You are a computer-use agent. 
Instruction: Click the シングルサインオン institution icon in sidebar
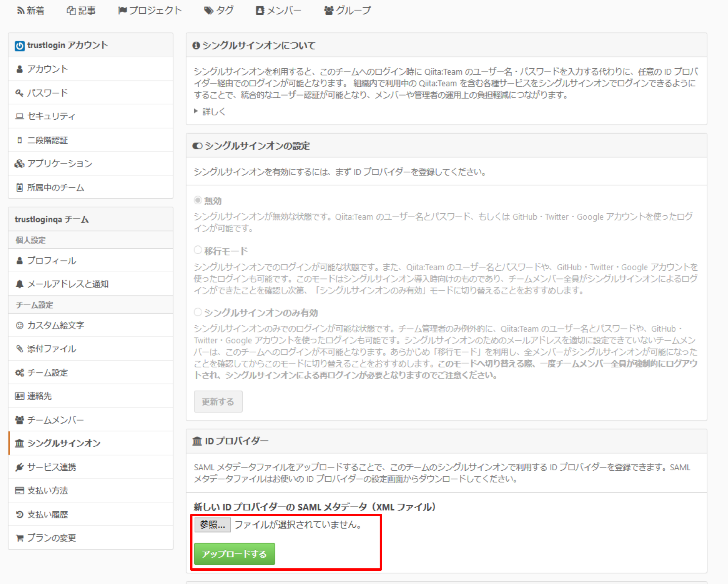tap(19, 443)
